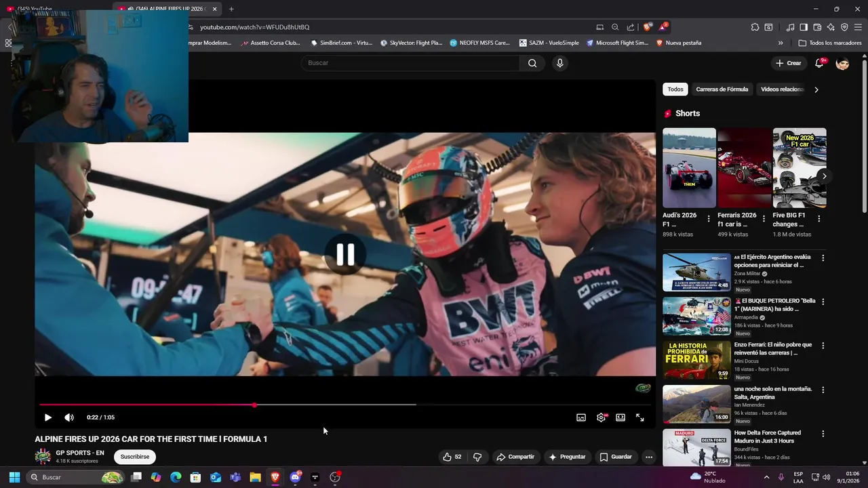Open the ALPINE FIRES UP browser tab

click(x=167, y=9)
